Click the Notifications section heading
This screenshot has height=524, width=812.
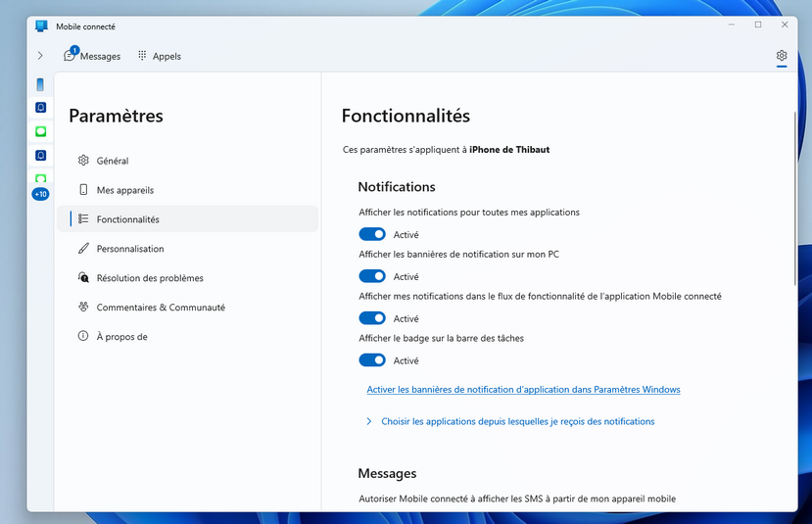click(x=397, y=187)
